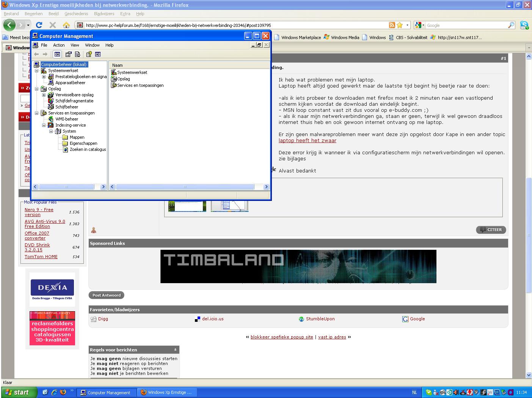Click search magnifier icon in Firefox
Screen dimensions: 532x398
coord(511,25)
